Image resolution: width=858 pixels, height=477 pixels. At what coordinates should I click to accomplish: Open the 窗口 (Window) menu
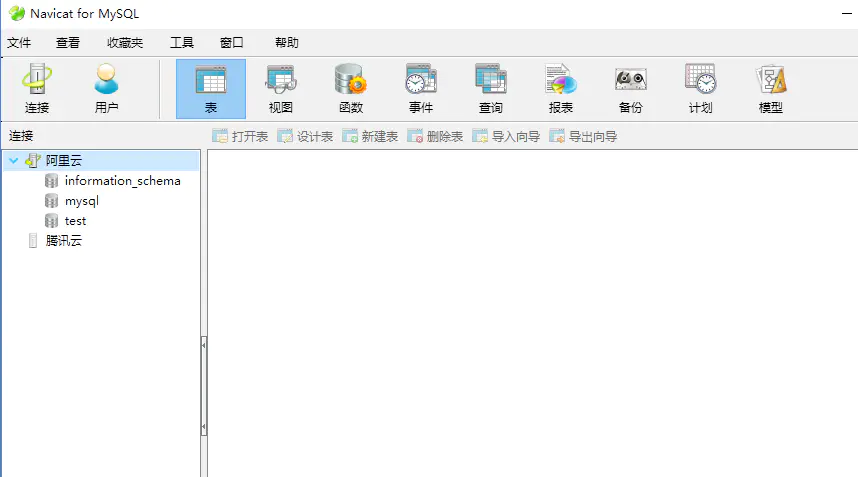[x=231, y=43]
